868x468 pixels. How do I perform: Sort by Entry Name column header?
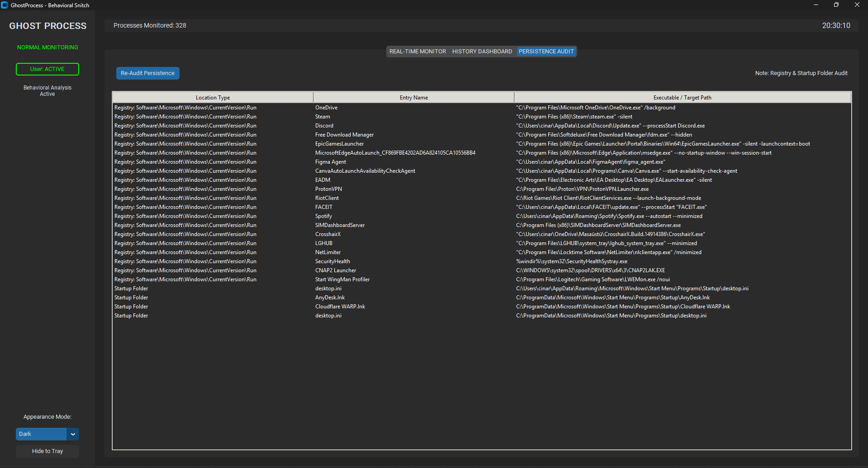pos(413,98)
